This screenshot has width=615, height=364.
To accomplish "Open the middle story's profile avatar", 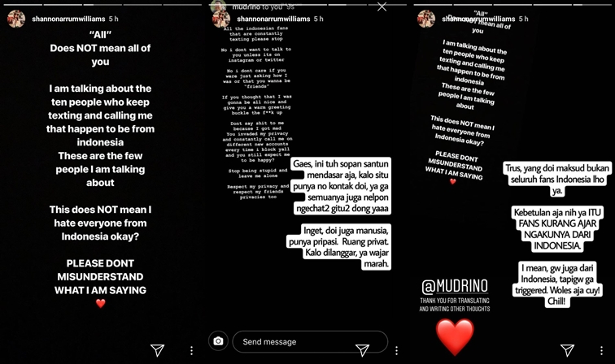I will 221,19.
